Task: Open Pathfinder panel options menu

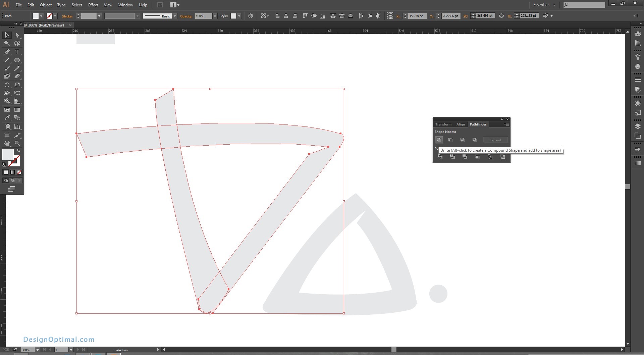Action: coord(506,124)
